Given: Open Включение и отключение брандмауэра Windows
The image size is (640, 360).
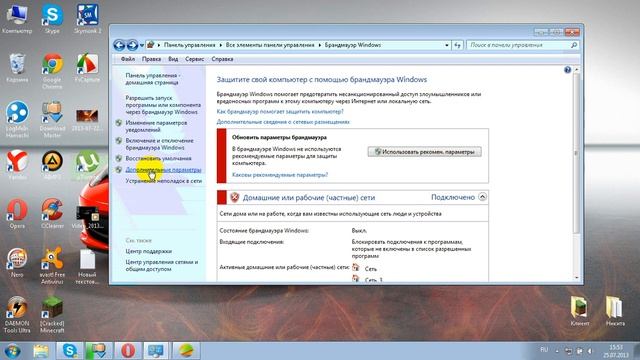Looking at the screenshot, I should point(160,144).
